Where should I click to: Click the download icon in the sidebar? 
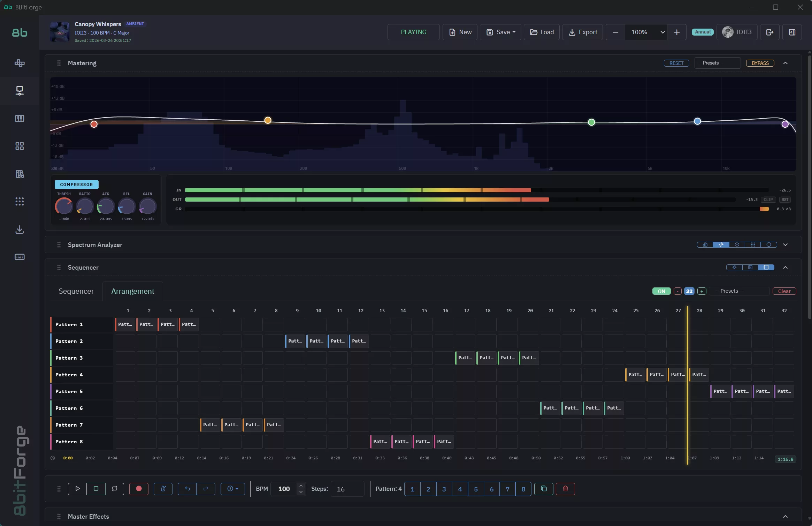click(20, 230)
